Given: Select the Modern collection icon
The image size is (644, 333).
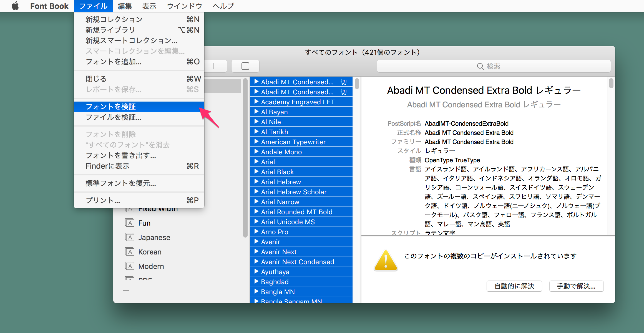Looking at the screenshot, I should click(130, 266).
